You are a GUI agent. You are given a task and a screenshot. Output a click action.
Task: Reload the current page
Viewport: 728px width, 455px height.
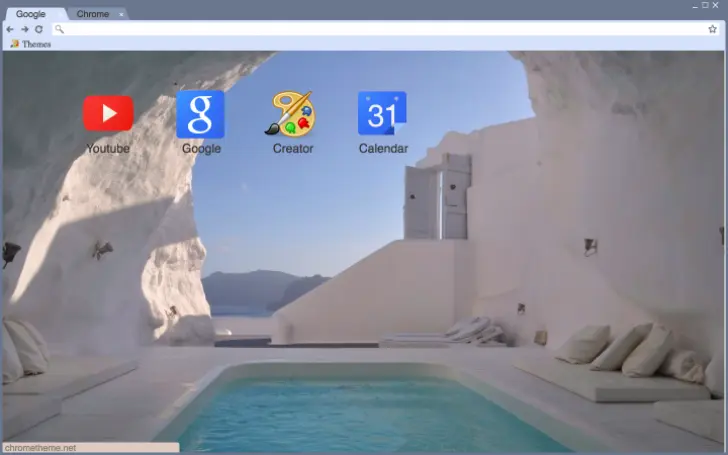coord(39,29)
